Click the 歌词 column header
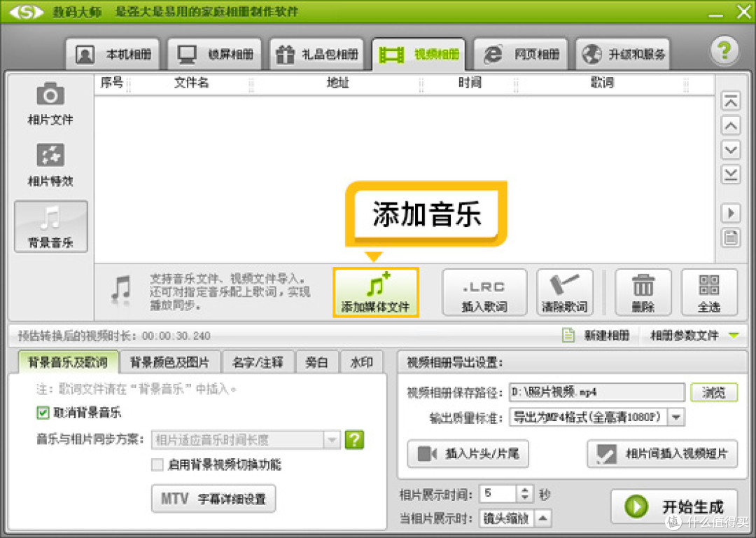The width and height of the screenshot is (756, 538). [602, 83]
